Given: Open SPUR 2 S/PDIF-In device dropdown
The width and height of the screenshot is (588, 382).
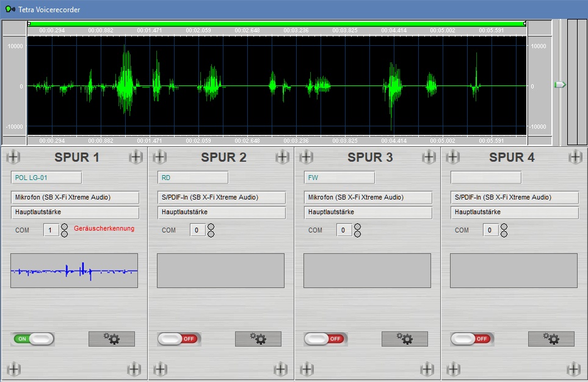Looking at the screenshot, I should point(222,197).
